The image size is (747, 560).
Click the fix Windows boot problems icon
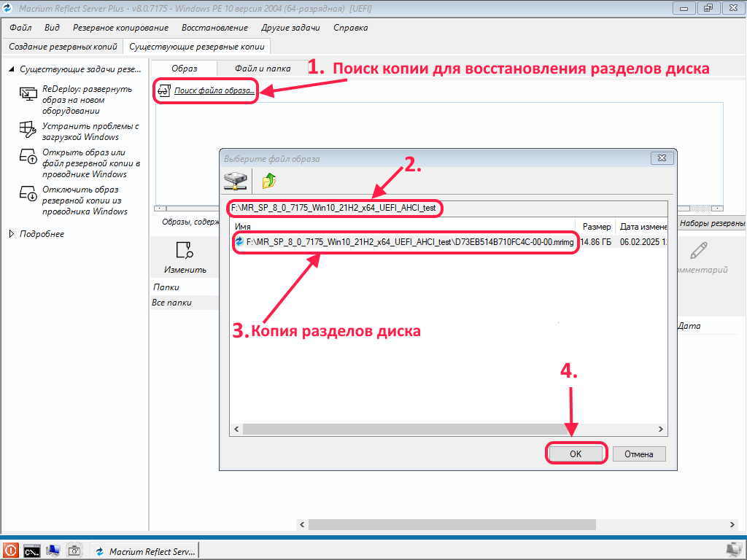[x=28, y=130]
